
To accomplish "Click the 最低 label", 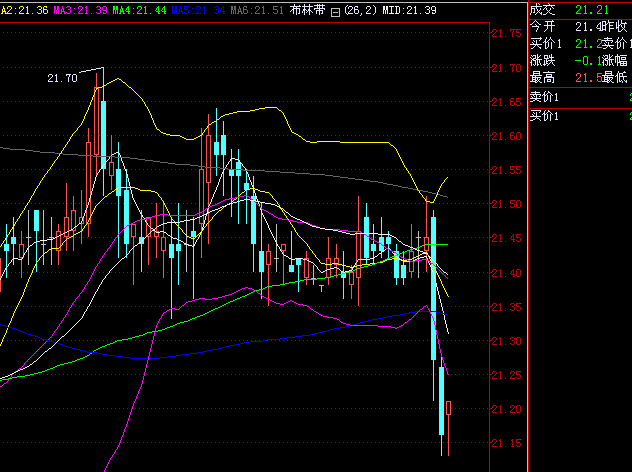I will [615, 77].
